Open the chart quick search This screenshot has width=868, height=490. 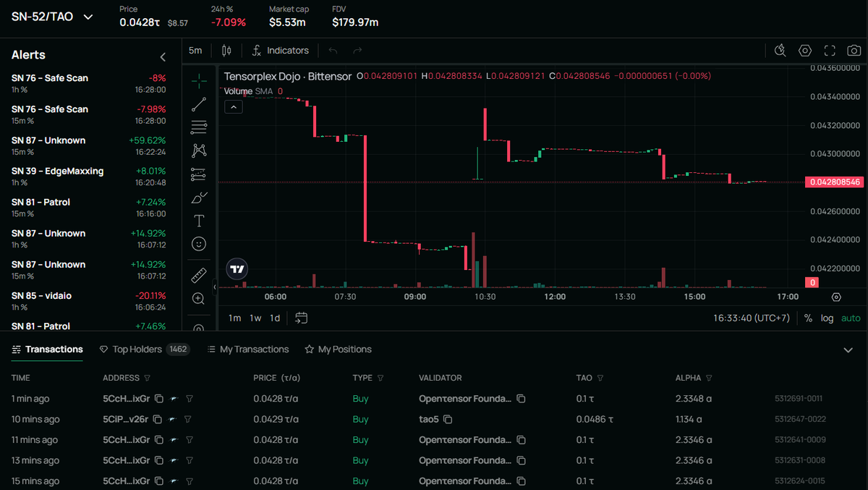780,51
